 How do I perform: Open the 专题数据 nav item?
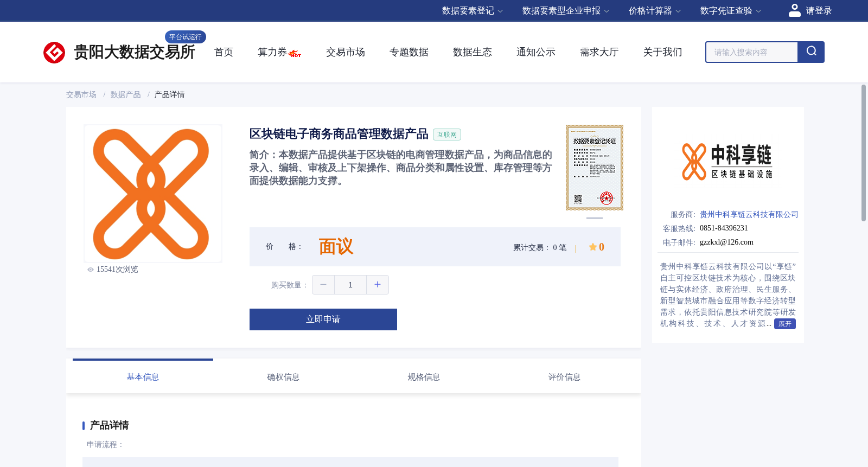(x=409, y=52)
